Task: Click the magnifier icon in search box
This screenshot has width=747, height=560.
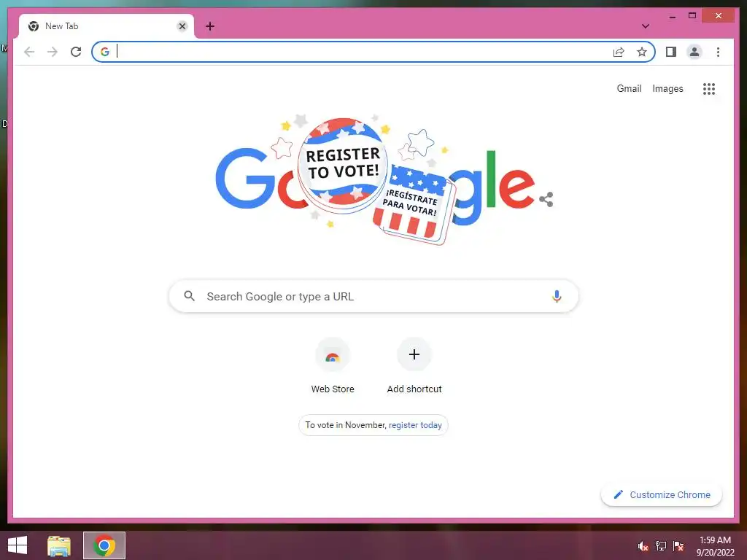Action: 189,296
